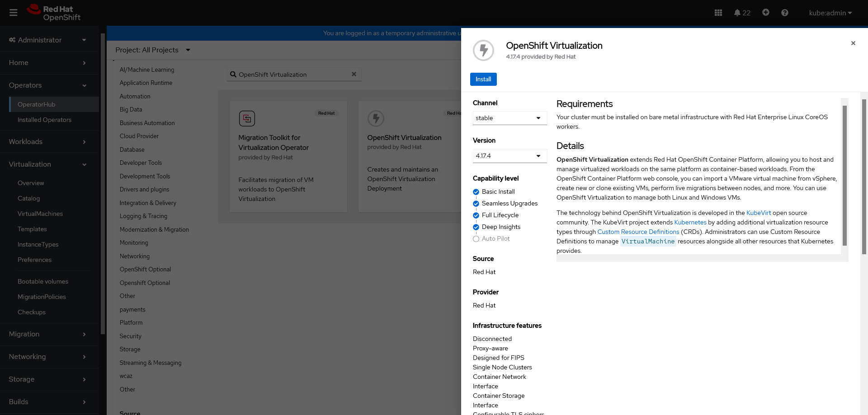Click the search magnifier icon in the search bar
Screen dimensions: 868x415
233,74
